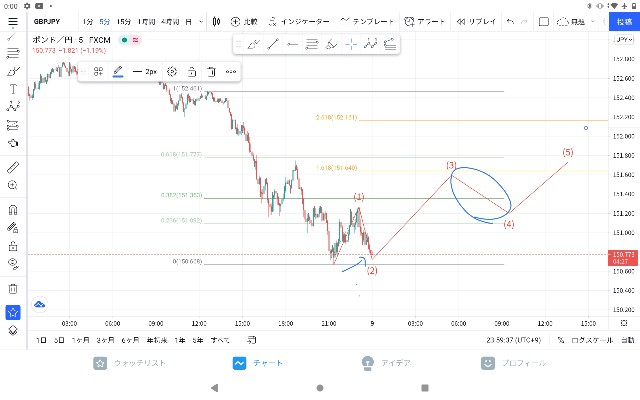Click the redo arrow
Image resolution: width=640 pixels, height=400 pixels.
(x=524, y=22)
